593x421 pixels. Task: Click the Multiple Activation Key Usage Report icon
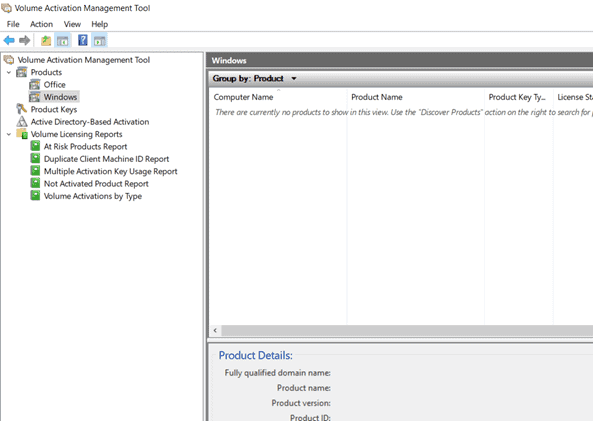[x=35, y=171]
